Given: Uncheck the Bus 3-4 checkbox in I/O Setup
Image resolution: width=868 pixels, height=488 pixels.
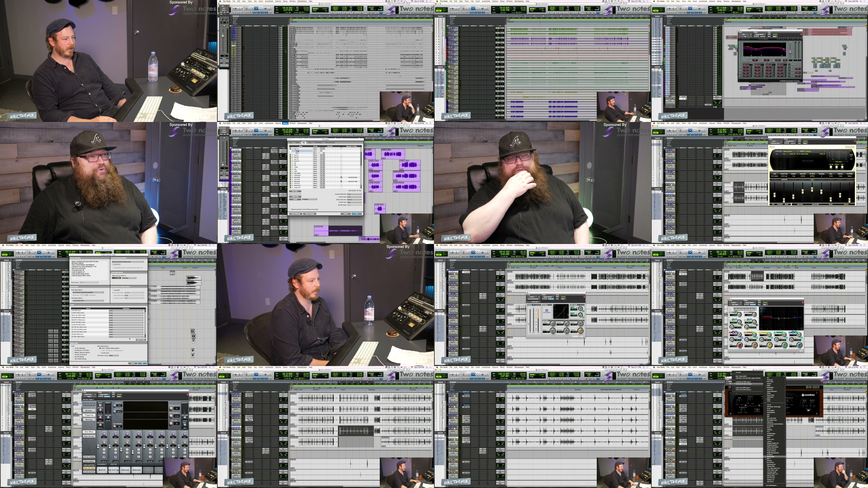Looking at the screenshot, I should tap(291, 155).
